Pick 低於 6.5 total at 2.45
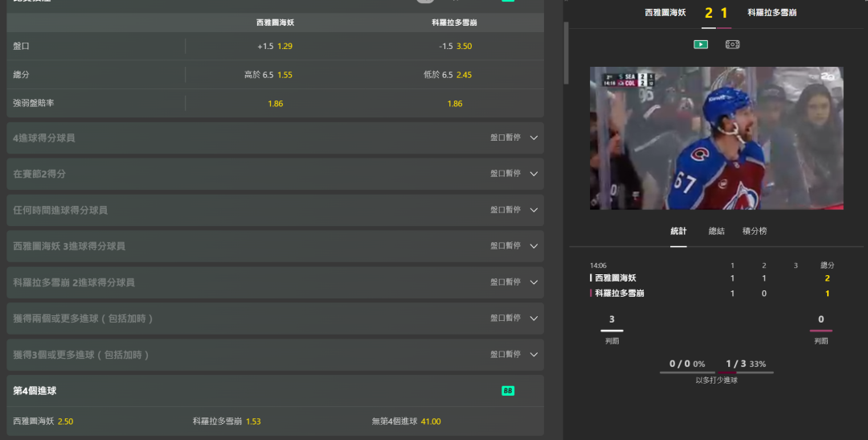868x440 pixels. click(448, 75)
